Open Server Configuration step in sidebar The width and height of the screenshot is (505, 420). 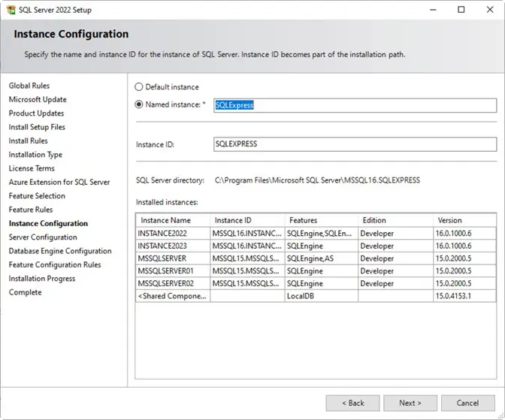click(43, 237)
